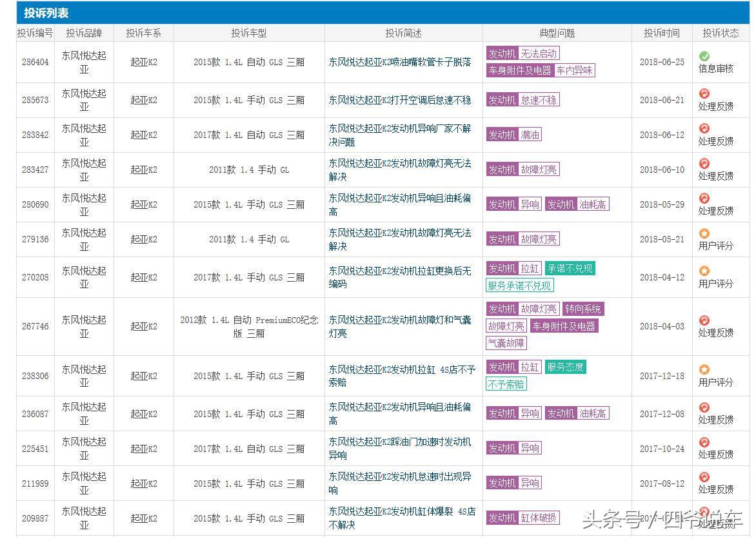
Task: Click the 转向系统 tag on complaint 267746
Action: coord(582,309)
